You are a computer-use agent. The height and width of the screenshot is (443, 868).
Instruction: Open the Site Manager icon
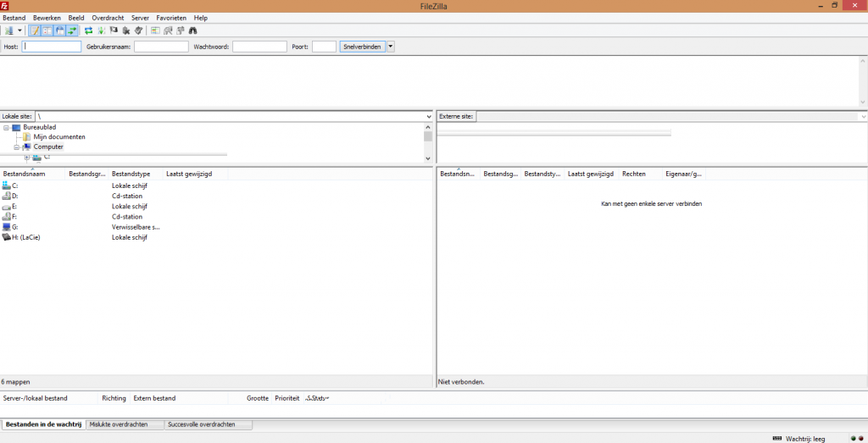(8, 31)
